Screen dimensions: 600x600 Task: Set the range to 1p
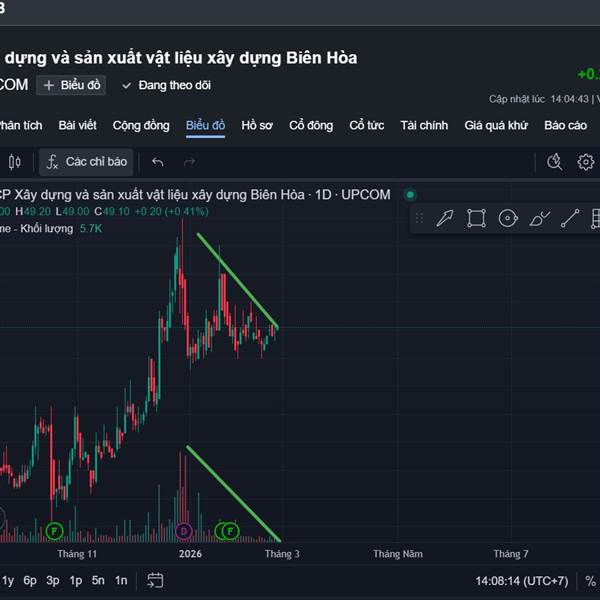76,581
